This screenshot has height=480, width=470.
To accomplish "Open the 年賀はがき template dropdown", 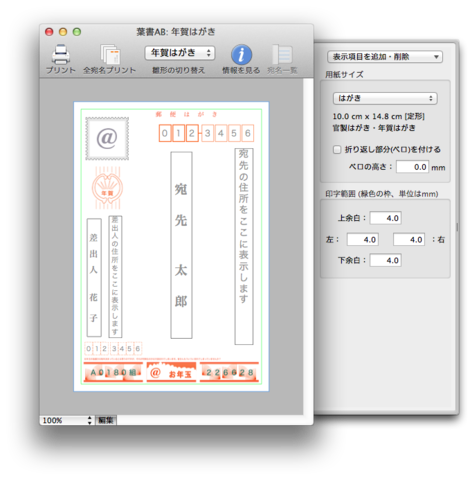I will [x=180, y=53].
